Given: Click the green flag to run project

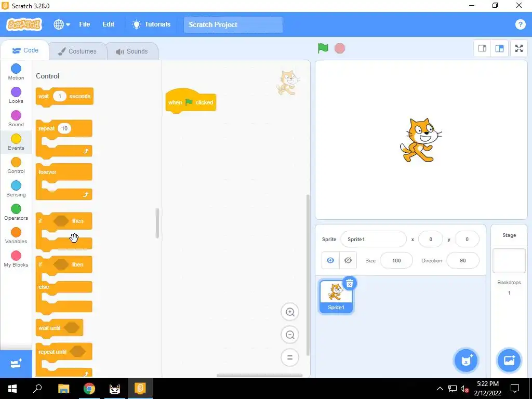Looking at the screenshot, I should point(323,48).
